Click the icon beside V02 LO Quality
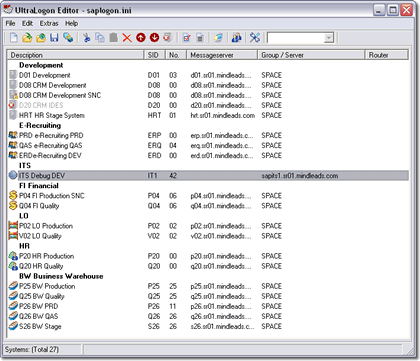 (13, 236)
